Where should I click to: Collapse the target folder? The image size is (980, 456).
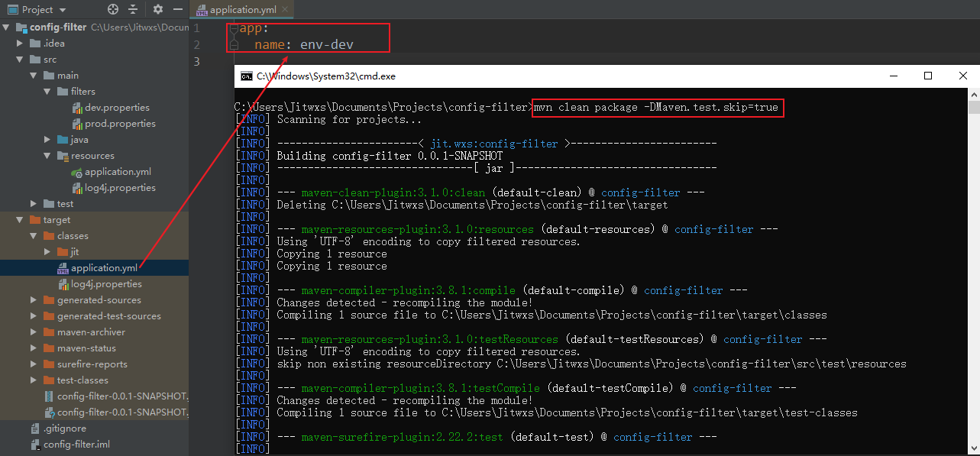pyautogui.click(x=20, y=220)
